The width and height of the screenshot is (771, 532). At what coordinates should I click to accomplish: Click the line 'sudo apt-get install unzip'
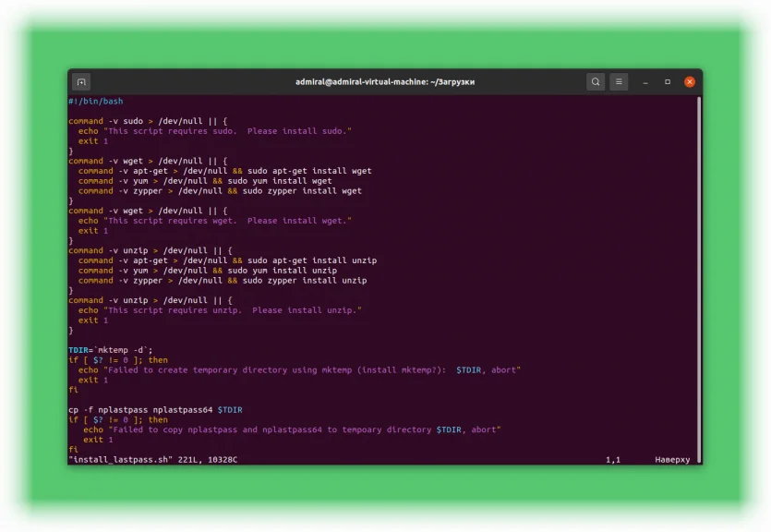(x=312, y=260)
